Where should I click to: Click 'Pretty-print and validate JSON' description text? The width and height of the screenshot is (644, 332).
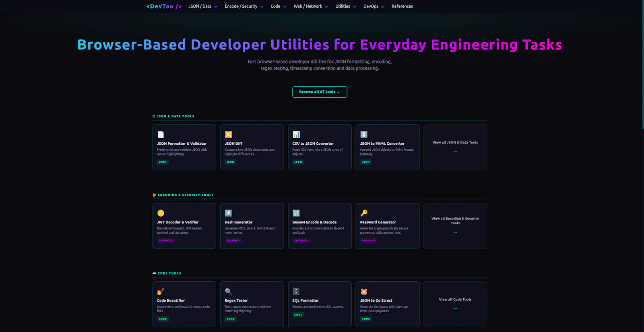182,152
